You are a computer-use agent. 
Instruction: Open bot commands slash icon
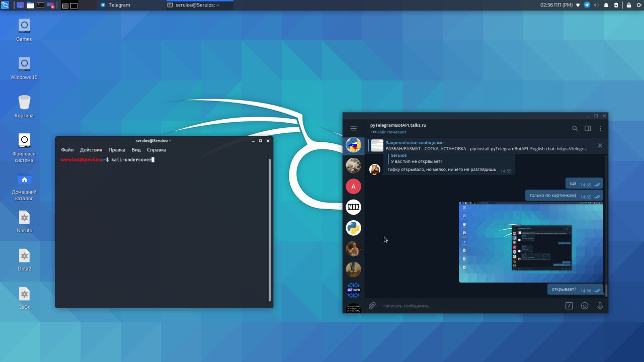(x=569, y=306)
